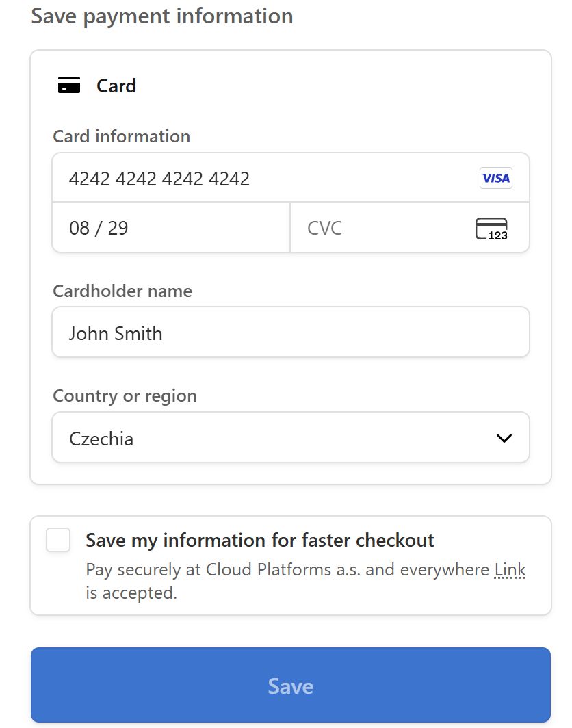This screenshot has width=572, height=728.
Task: Click the credit card icon beside Card
Action: 69,86
